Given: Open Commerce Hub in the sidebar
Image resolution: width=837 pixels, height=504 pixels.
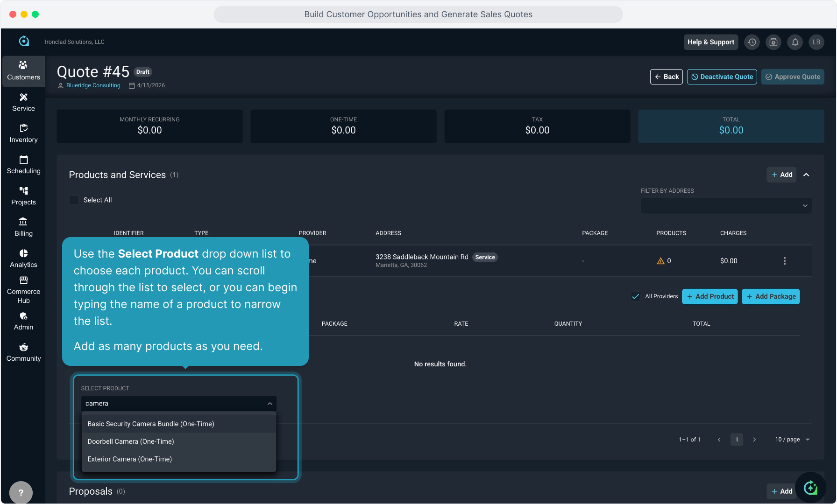Looking at the screenshot, I should [x=23, y=290].
